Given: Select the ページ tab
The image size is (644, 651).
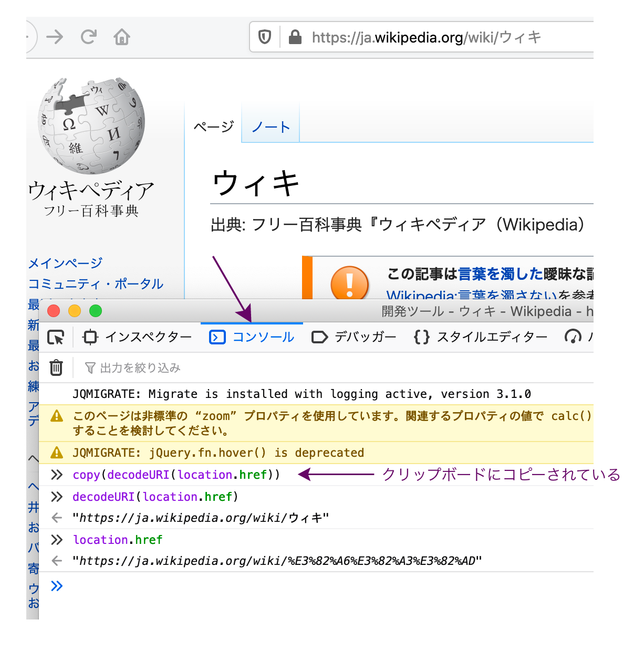Looking at the screenshot, I should click(x=213, y=127).
